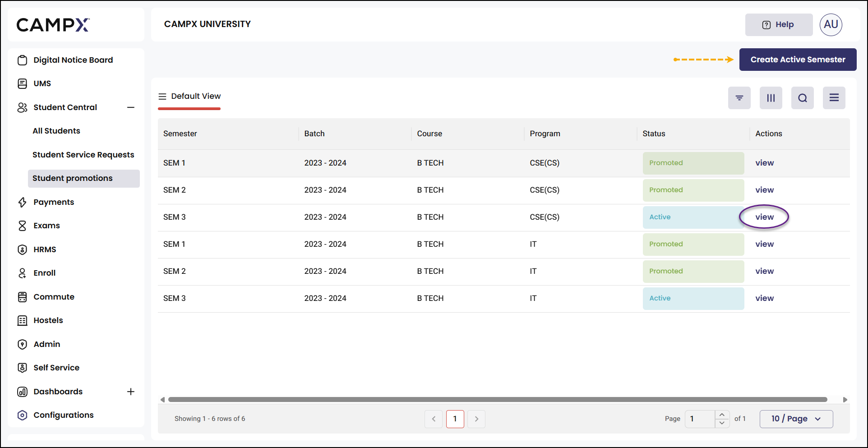Open the 10 / Page dropdown
868x448 pixels.
tap(796, 419)
